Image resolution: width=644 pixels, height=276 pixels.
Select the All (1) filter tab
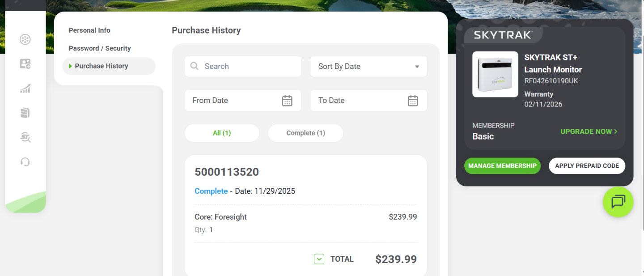[x=222, y=133]
